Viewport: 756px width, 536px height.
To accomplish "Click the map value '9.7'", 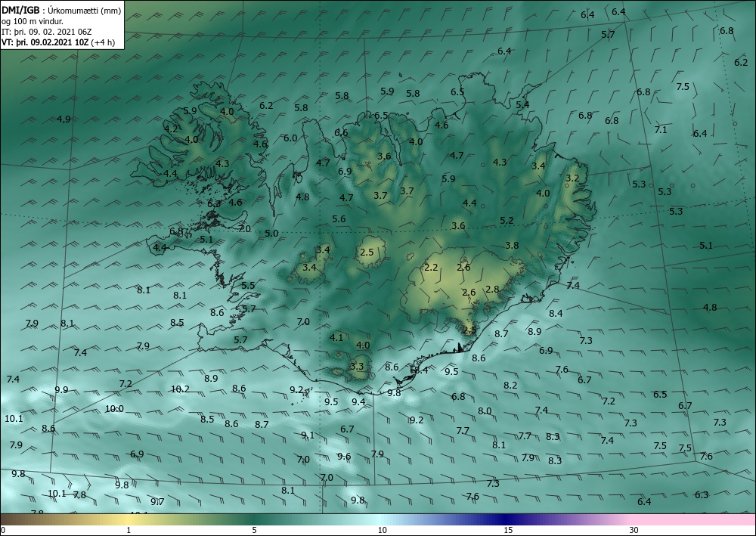I will tap(157, 502).
